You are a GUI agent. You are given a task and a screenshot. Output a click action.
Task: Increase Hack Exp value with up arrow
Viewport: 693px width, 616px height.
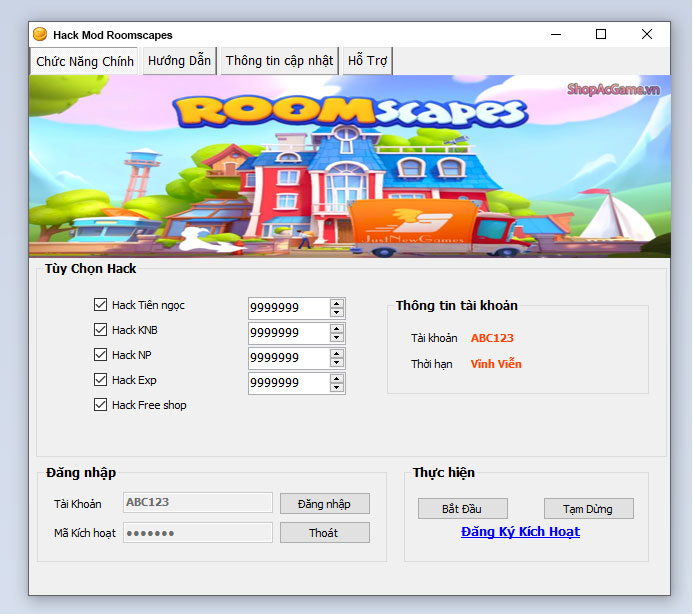pyautogui.click(x=337, y=379)
